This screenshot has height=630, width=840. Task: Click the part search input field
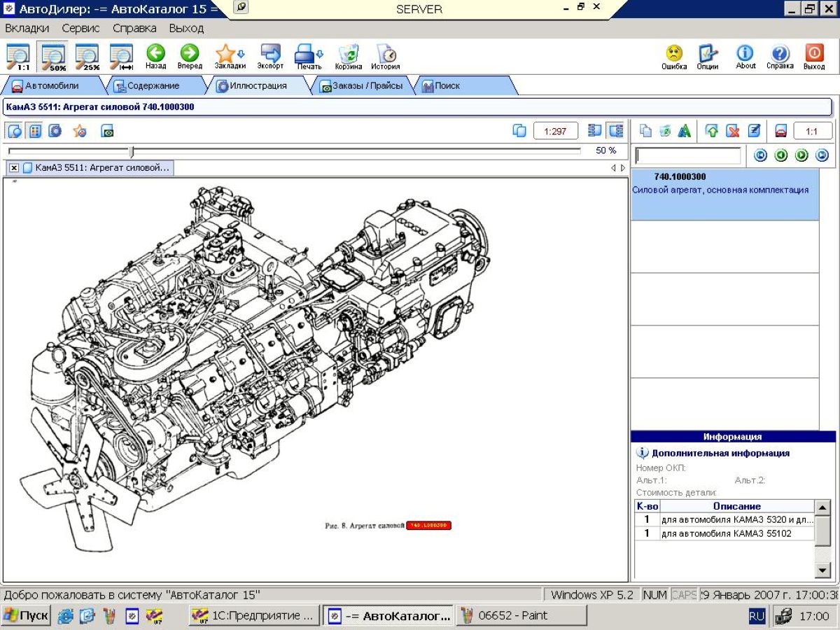[x=687, y=155]
